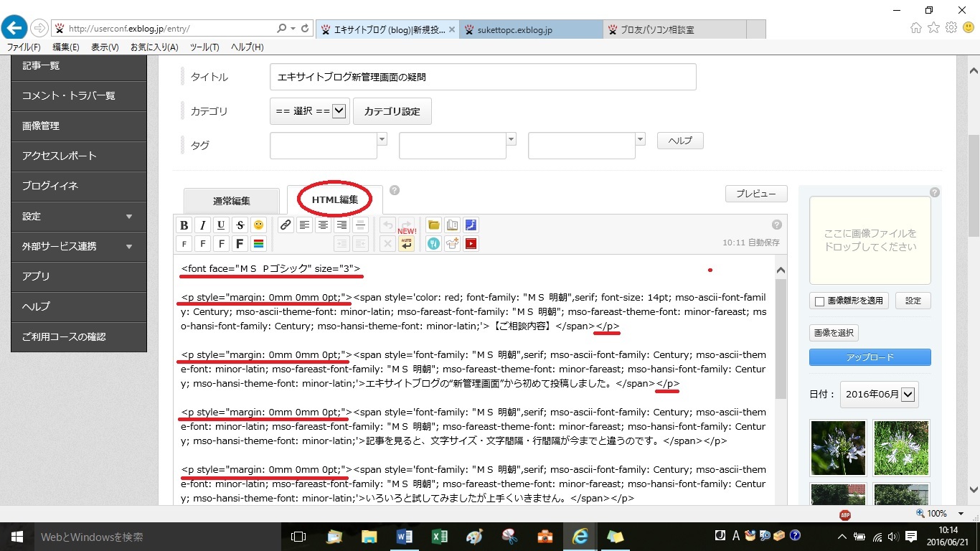980x551 pixels.
Task: Click into the タイトル input field
Action: [483, 77]
